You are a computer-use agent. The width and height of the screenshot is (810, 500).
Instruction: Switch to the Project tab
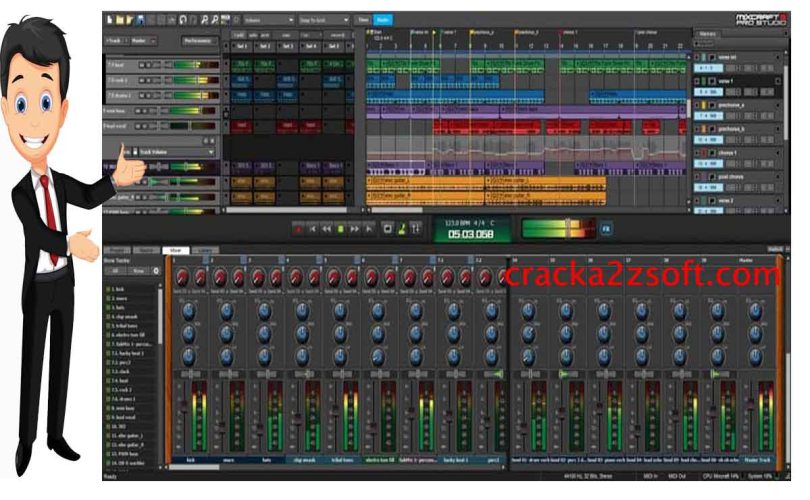pyautogui.click(x=118, y=250)
